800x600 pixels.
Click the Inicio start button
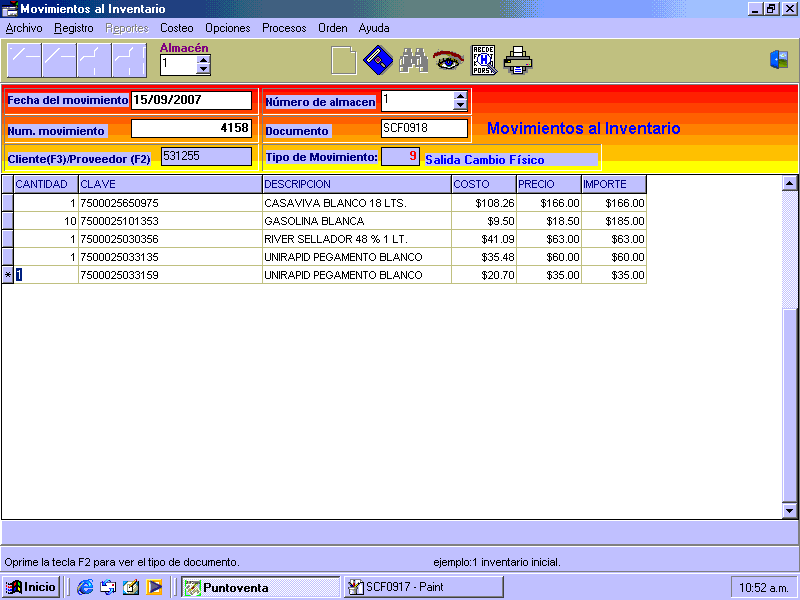point(31,587)
